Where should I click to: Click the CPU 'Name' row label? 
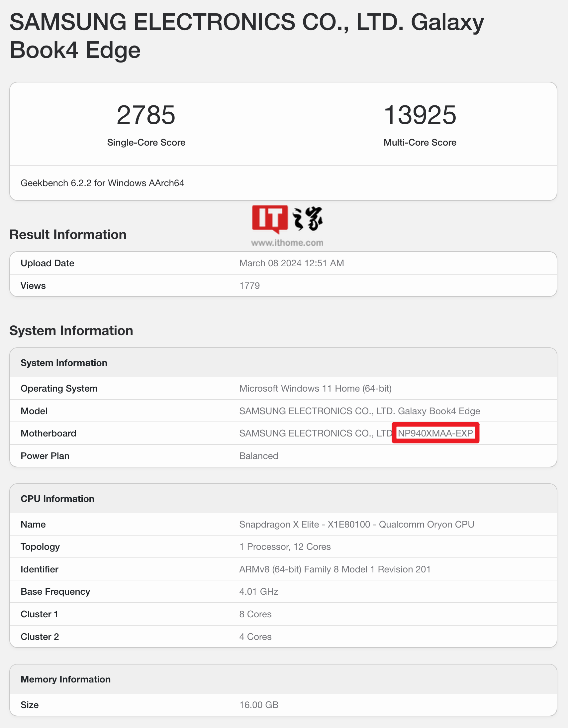(33, 524)
